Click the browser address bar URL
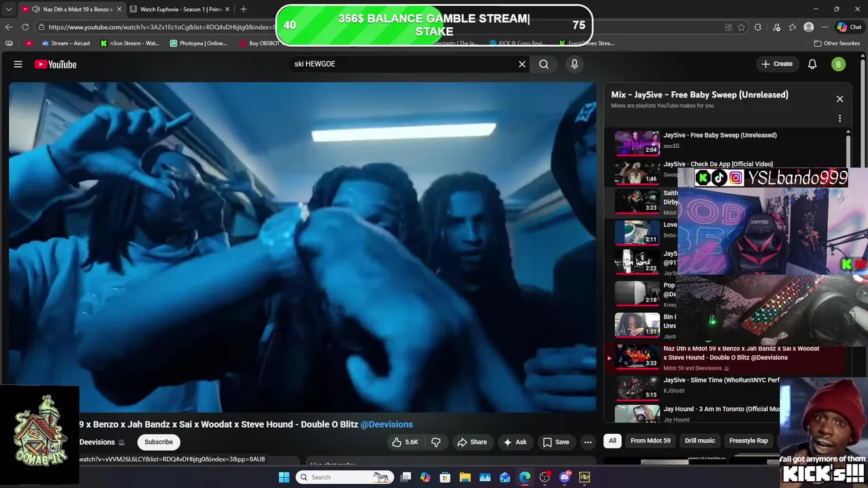Image resolution: width=868 pixels, height=488 pixels. (161, 27)
